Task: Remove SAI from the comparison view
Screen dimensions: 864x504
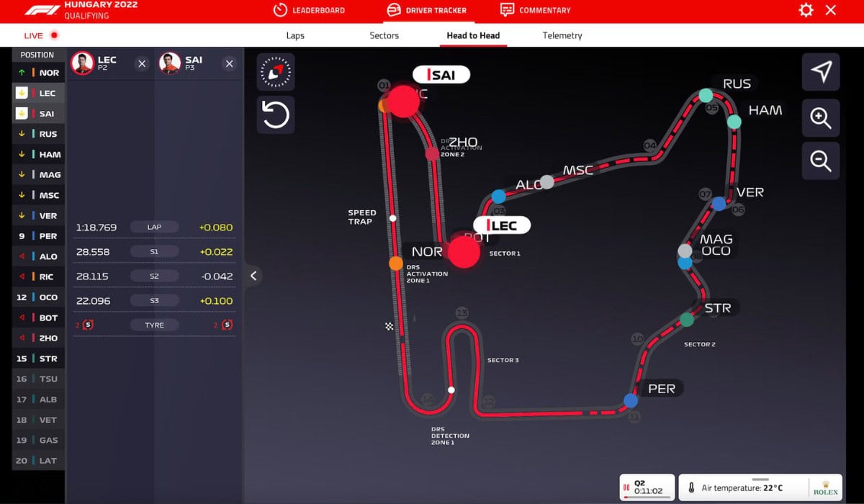Action: click(x=229, y=63)
